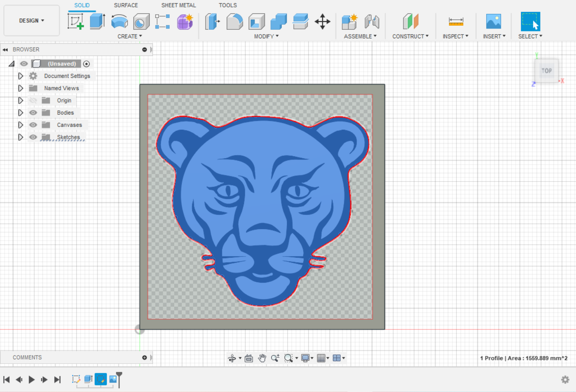
Task: Toggle visibility of Unsaved root component
Action: click(x=24, y=64)
